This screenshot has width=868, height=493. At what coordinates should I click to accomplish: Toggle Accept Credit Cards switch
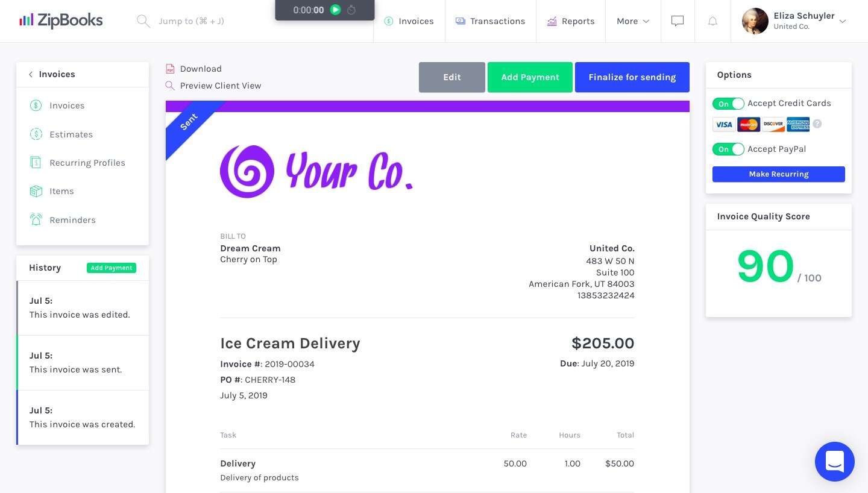[728, 104]
